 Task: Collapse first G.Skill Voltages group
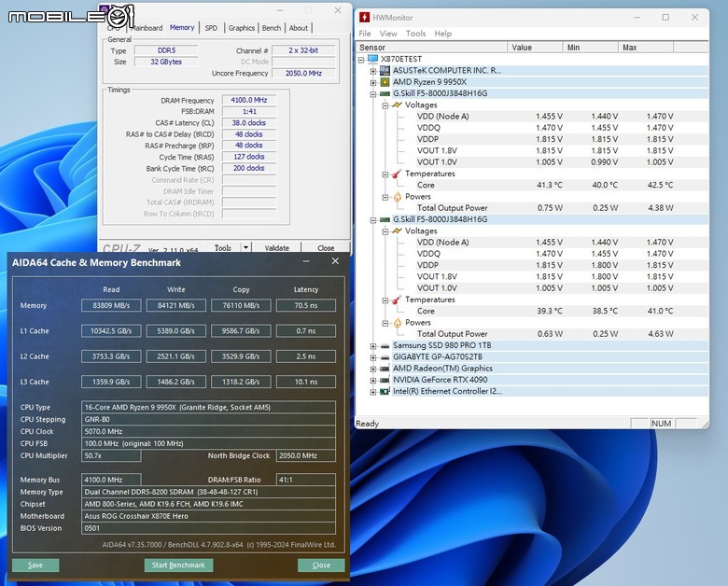(385, 105)
